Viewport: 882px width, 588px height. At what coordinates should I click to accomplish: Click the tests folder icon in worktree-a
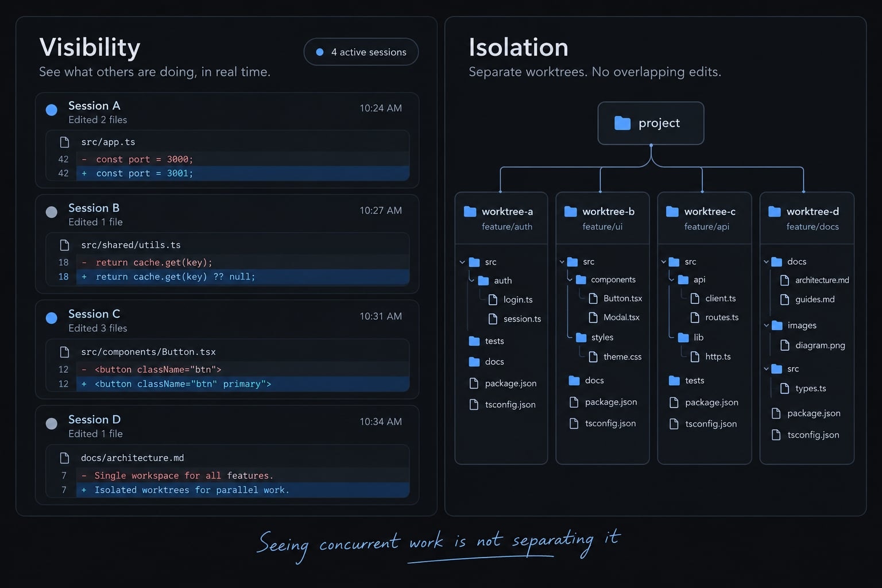point(474,341)
